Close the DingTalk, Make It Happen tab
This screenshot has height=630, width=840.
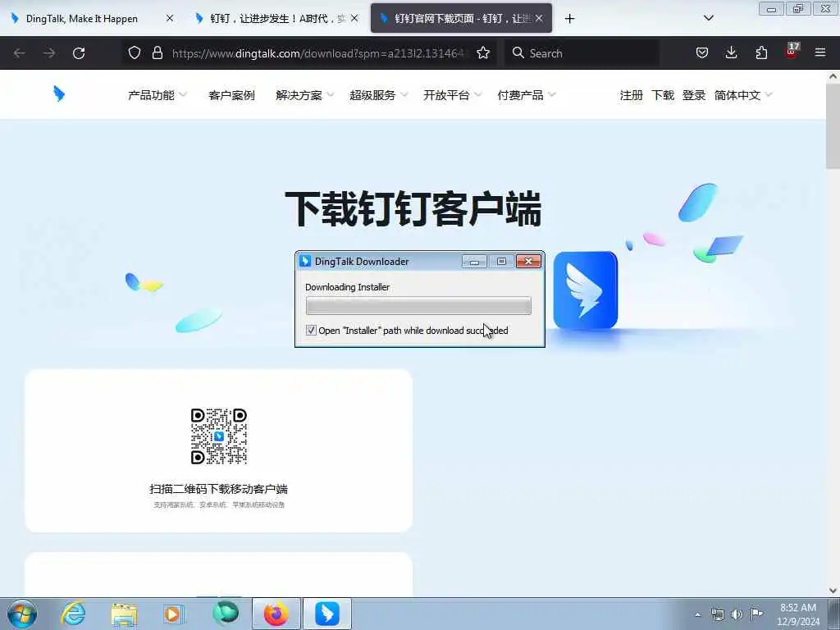point(170,18)
